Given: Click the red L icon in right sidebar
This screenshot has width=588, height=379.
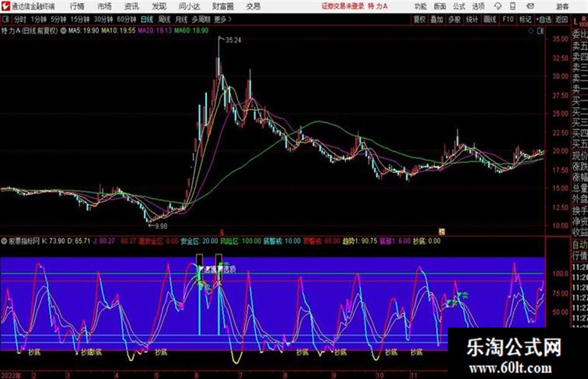Looking at the screenshot, I should coord(576,22).
